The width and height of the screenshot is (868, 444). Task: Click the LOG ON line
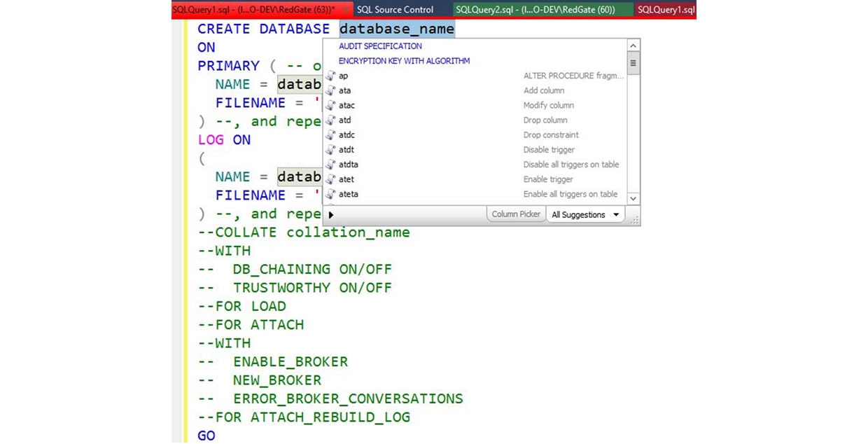(224, 139)
